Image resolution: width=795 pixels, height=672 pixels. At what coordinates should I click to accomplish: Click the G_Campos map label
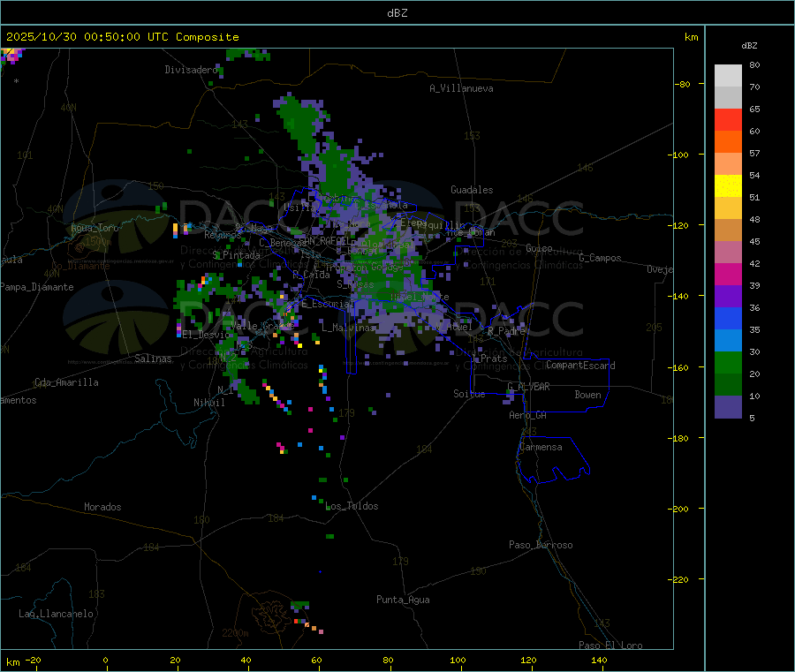(601, 258)
